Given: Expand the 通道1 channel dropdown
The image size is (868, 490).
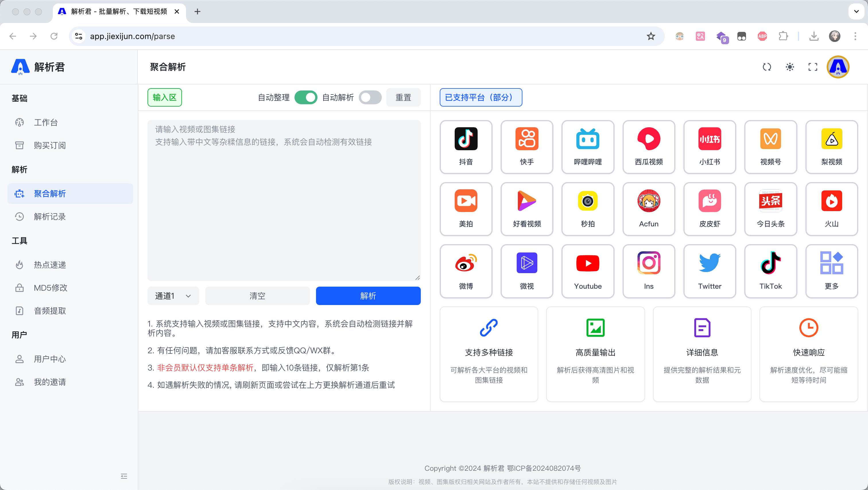Looking at the screenshot, I should [x=173, y=296].
